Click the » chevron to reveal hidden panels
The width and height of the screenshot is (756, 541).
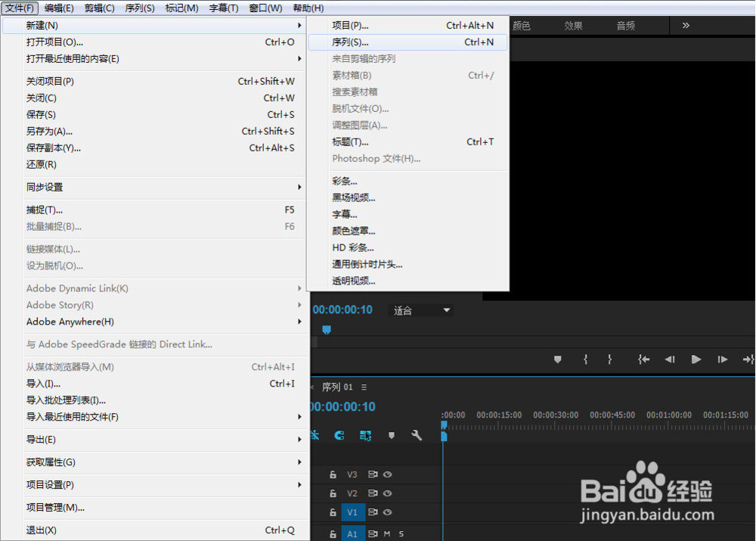coord(686,25)
